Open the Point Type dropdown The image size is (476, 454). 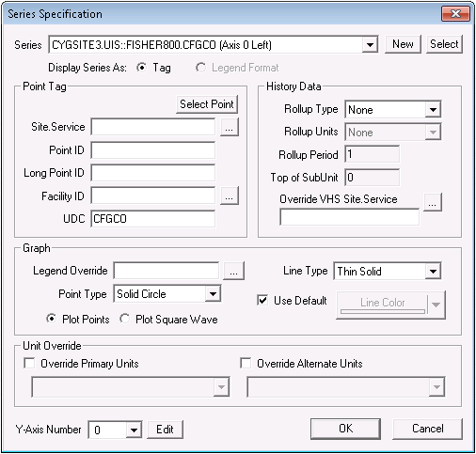[x=213, y=294]
